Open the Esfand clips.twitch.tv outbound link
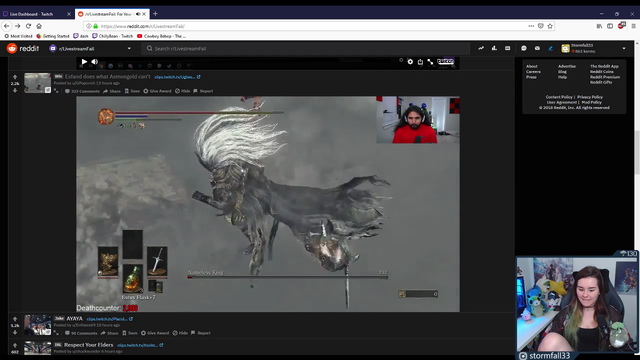Viewport: 640px width, 360px height. click(177, 77)
